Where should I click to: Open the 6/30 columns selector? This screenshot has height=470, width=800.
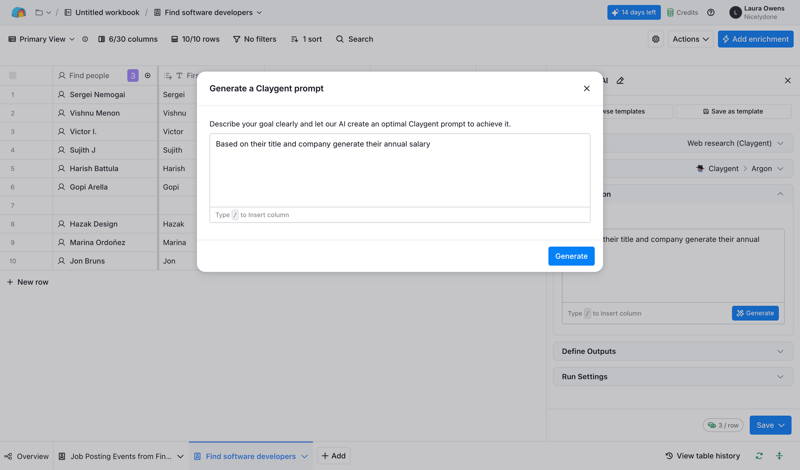128,39
